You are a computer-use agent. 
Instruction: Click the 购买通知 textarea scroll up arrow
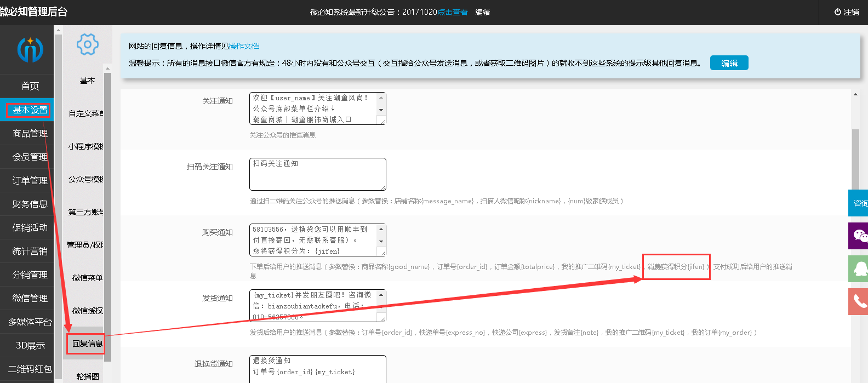381,228
